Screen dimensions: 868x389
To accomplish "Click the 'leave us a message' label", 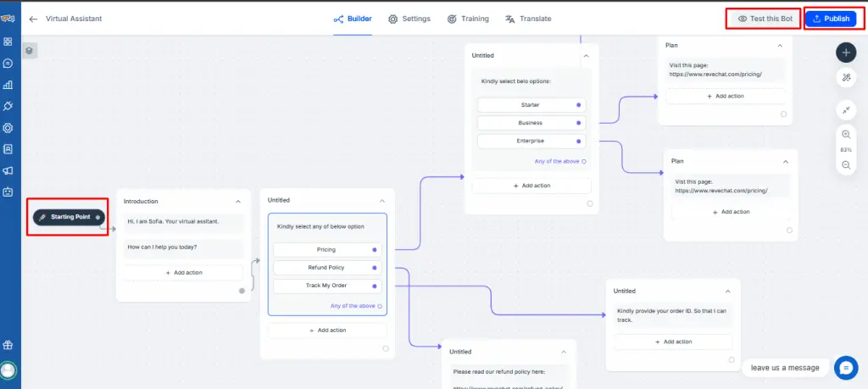I will [785, 368].
